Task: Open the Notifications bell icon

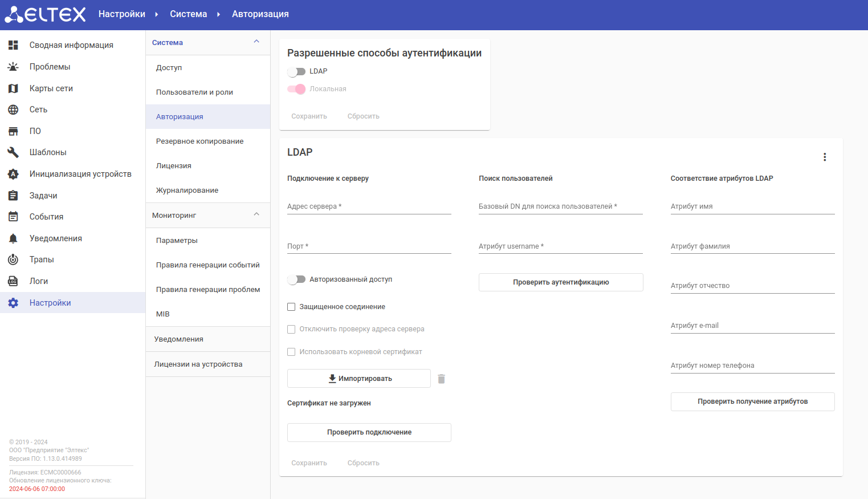Action: click(13, 238)
